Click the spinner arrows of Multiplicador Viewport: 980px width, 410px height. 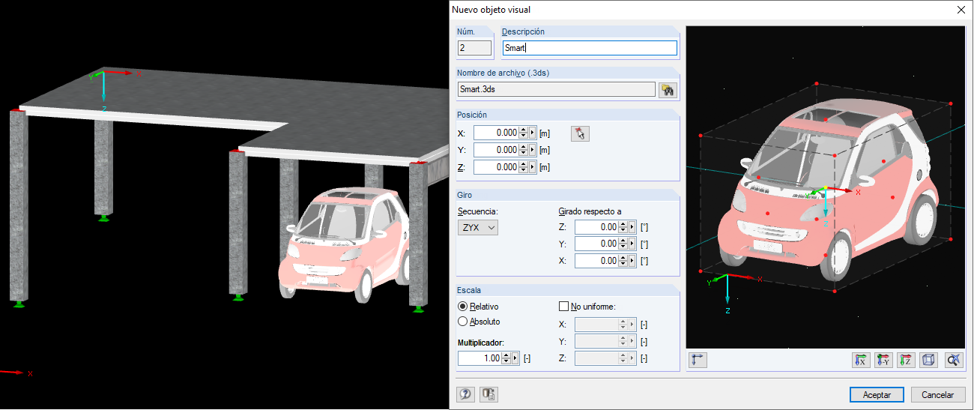pyautogui.click(x=506, y=358)
